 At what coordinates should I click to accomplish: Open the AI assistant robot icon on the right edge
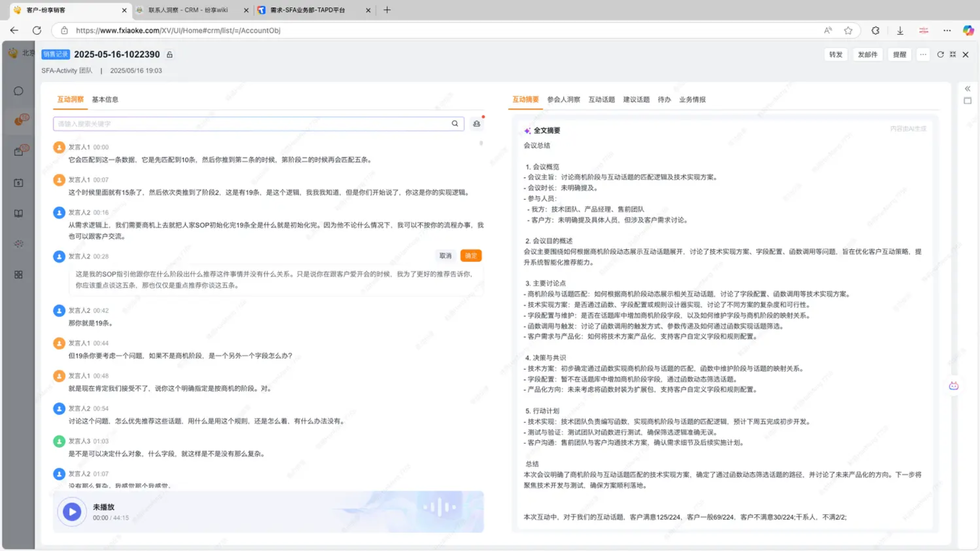pyautogui.click(x=953, y=386)
